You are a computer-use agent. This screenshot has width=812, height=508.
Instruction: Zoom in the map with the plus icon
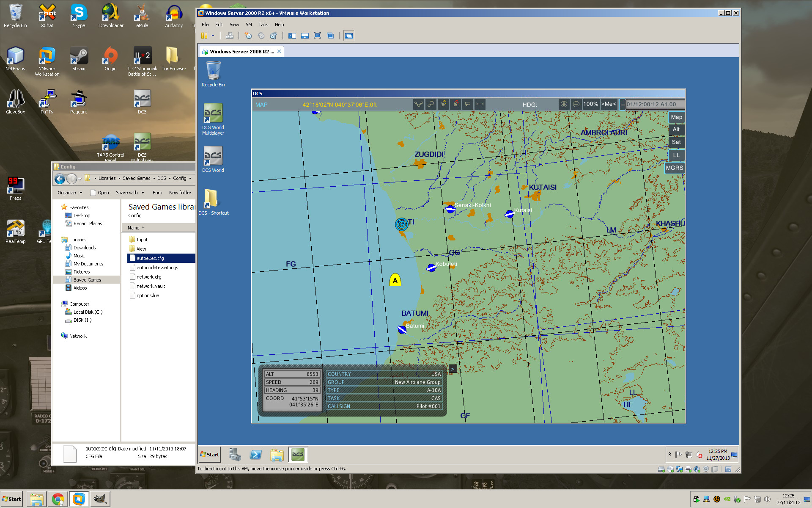pyautogui.click(x=564, y=104)
